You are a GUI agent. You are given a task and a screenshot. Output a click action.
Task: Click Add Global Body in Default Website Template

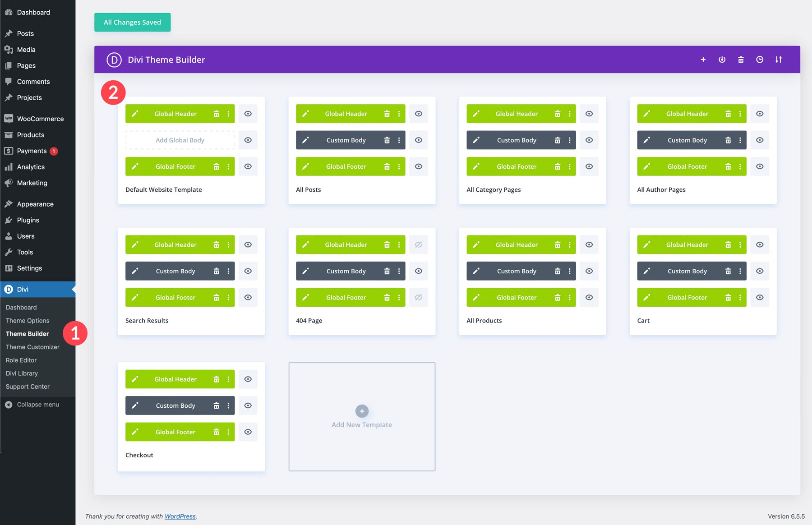[x=180, y=140]
